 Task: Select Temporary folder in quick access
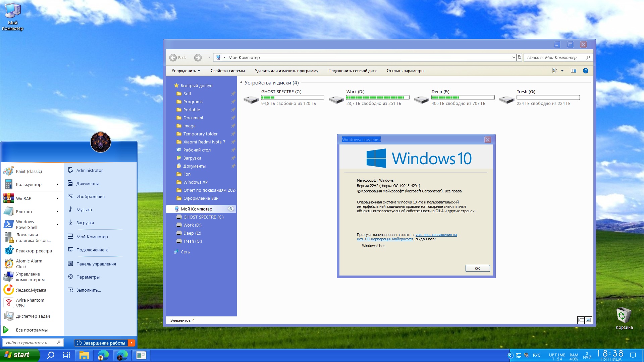pyautogui.click(x=201, y=134)
